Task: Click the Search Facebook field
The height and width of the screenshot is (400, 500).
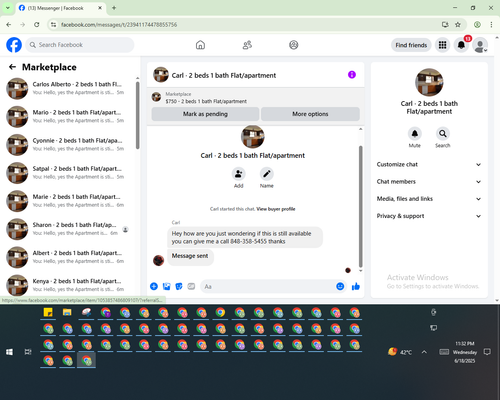Action: pyautogui.click(x=80, y=45)
